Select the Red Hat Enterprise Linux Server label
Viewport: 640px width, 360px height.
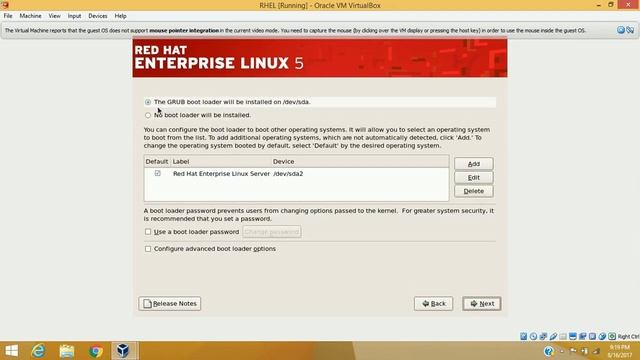221,173
